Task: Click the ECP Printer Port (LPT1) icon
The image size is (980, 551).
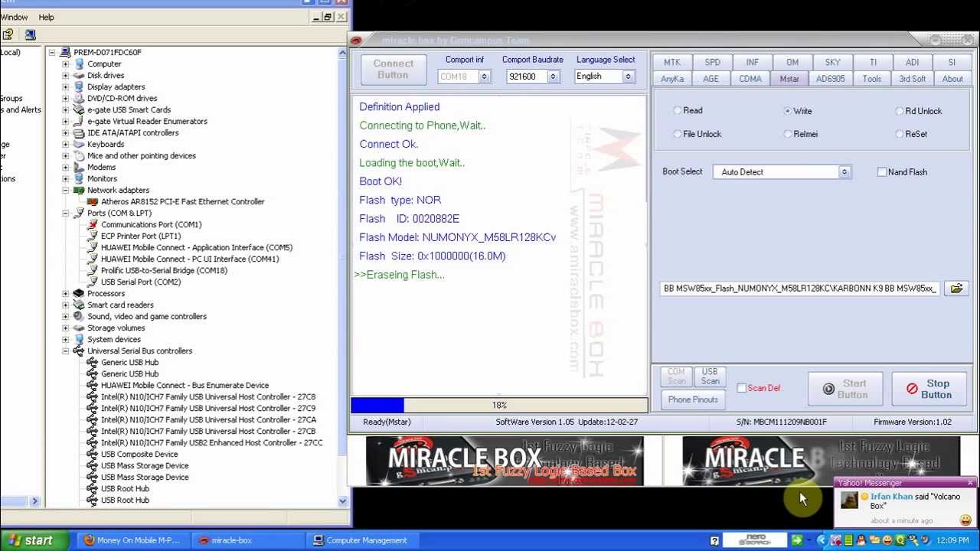Action: 92,236
